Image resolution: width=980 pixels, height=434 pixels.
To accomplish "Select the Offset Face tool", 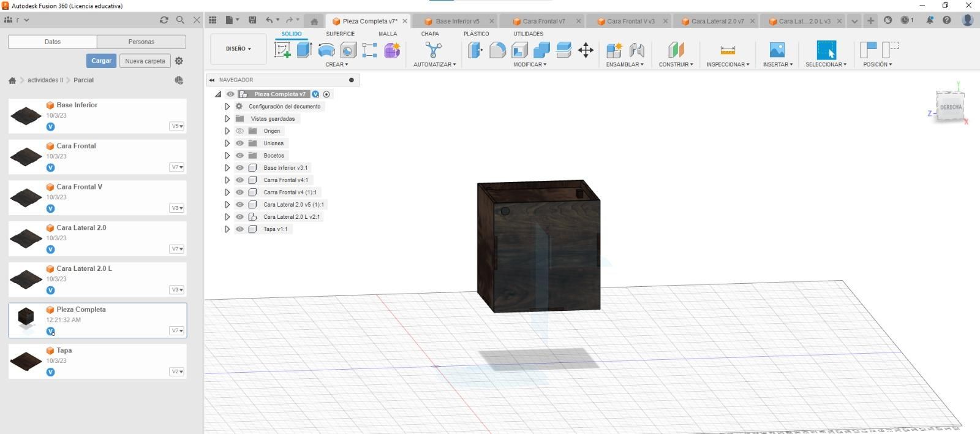I will point(563,50).
